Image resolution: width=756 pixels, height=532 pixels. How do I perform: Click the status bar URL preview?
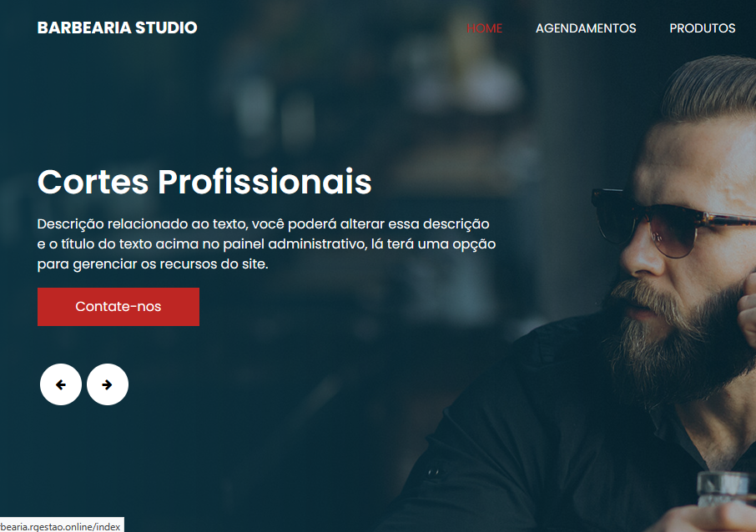pos(62,526)
